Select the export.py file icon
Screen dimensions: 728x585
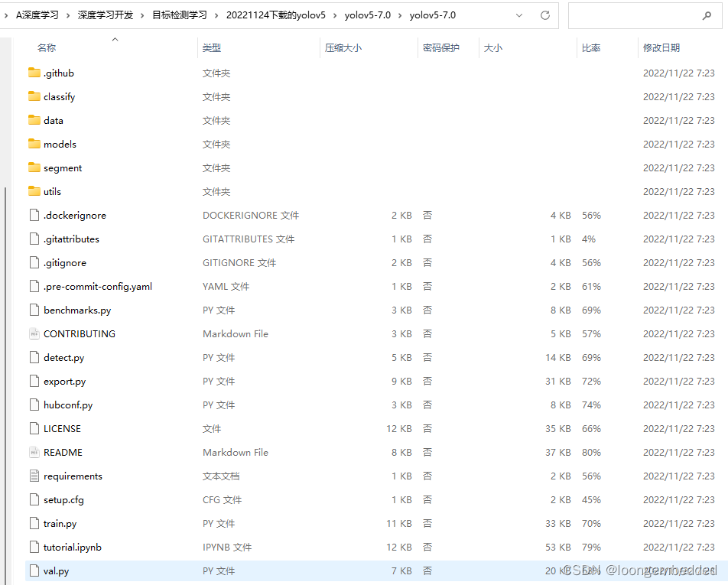click(34, 381)
